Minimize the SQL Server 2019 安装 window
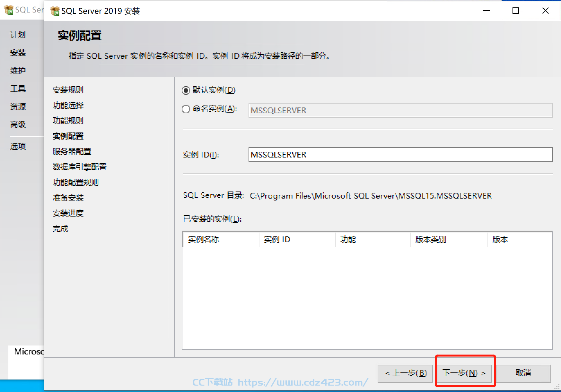The image size is (561, 392). pyautogui.click(x=486, y=11)
